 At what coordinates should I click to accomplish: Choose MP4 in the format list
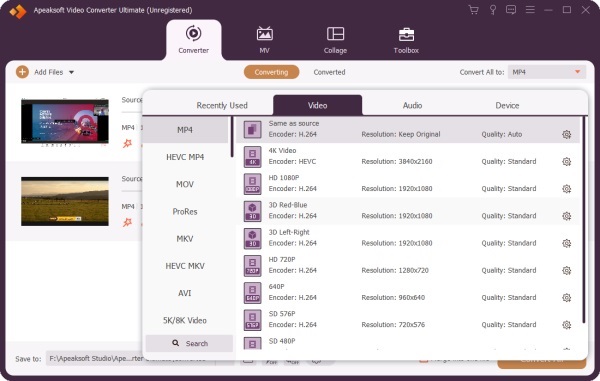[x=185, y=130]
